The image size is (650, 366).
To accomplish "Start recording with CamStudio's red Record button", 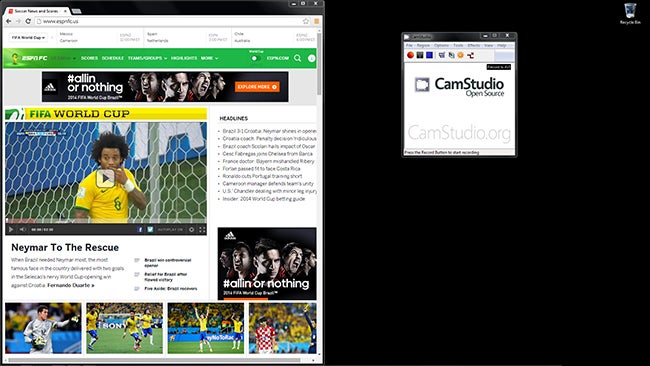I will click(410, 55).
